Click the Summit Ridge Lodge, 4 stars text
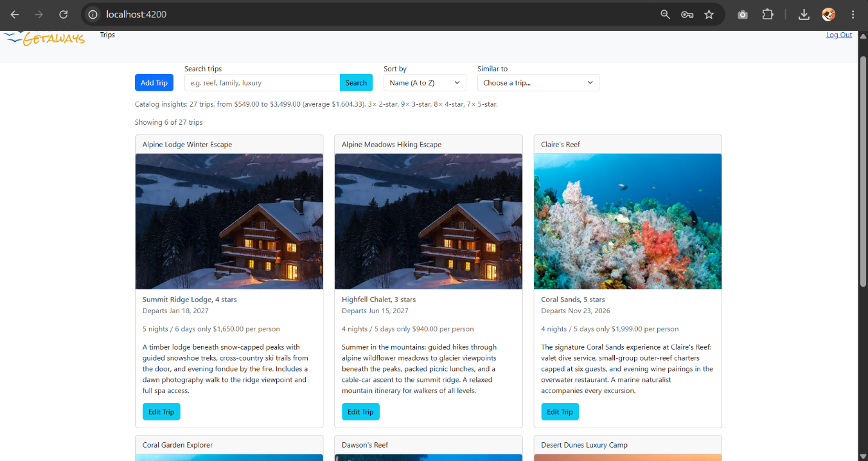This screenshot has height=461, width=868. 190,300
